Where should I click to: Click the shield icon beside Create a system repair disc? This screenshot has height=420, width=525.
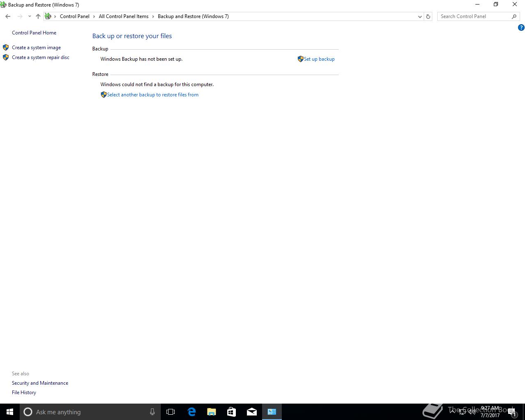tap(6, 57)
